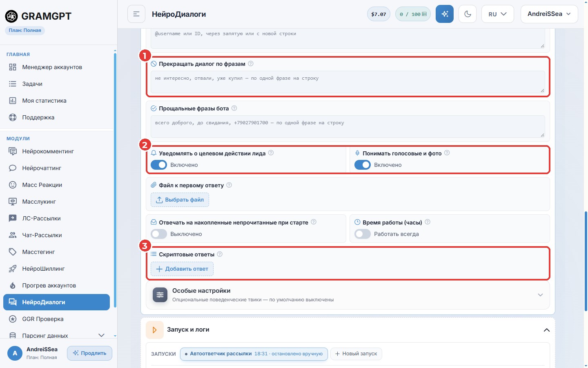The height and width of the screenshot is (368, 588).
Task: Open the ЛС-Рассылки module
Action: (x=56, y=218)
